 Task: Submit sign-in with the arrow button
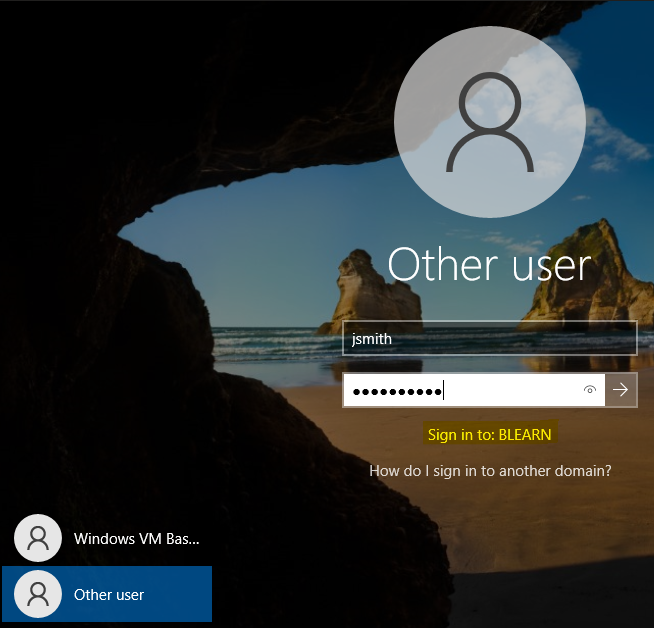621,390
